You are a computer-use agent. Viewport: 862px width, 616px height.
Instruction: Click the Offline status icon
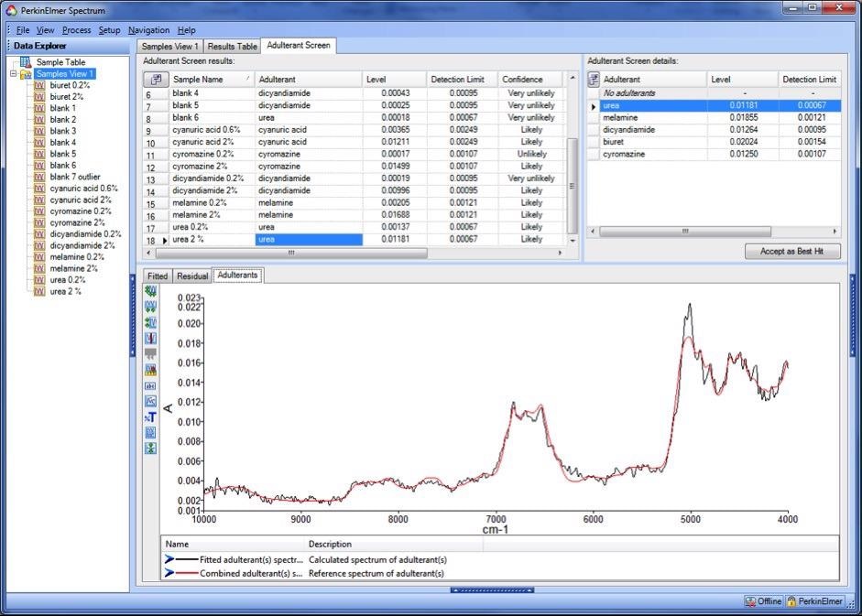pyautogui.click(x=750, y=601)
